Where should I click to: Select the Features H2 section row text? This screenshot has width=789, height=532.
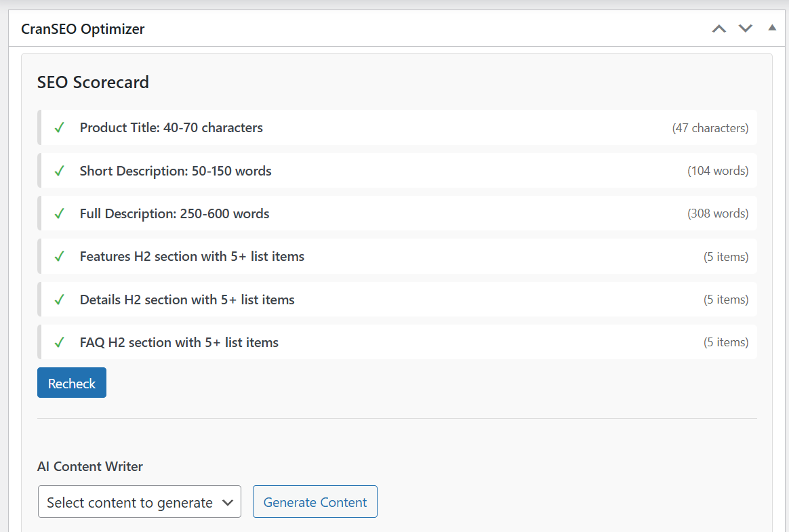(x=192, y=256)
